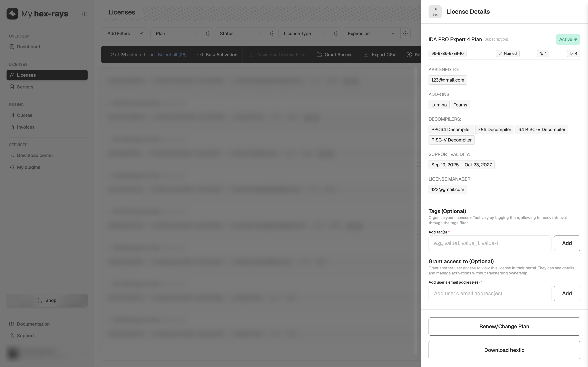Collapse the left sidebar panel
588x367 pixels.
tap(85, 14)
